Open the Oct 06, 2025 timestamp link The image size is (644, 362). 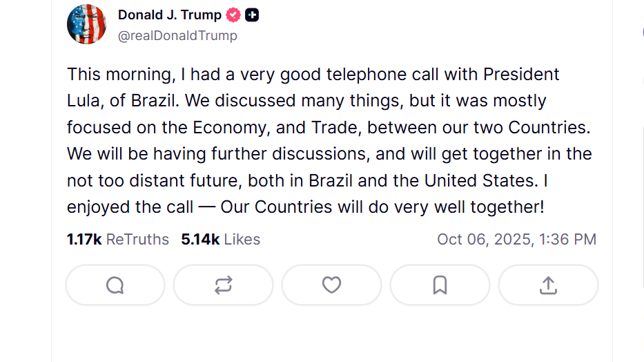tap(516, 240)
